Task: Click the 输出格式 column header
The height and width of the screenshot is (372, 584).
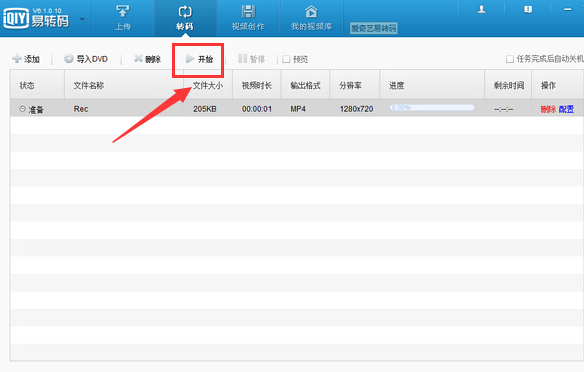Action: pyautogui.click(x=305, y=85)
